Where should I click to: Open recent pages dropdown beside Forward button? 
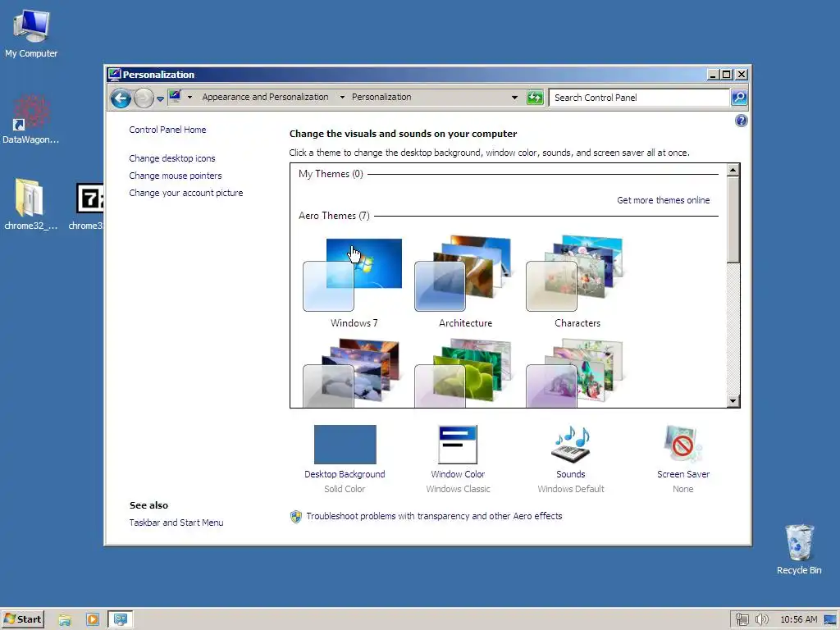(x=160, y=98)
